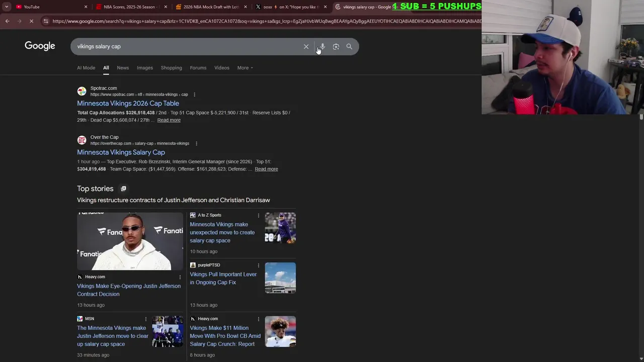Viewport: 644px width, 362px height.
Task: View site information icon in address bar
Action: [46, 21]
